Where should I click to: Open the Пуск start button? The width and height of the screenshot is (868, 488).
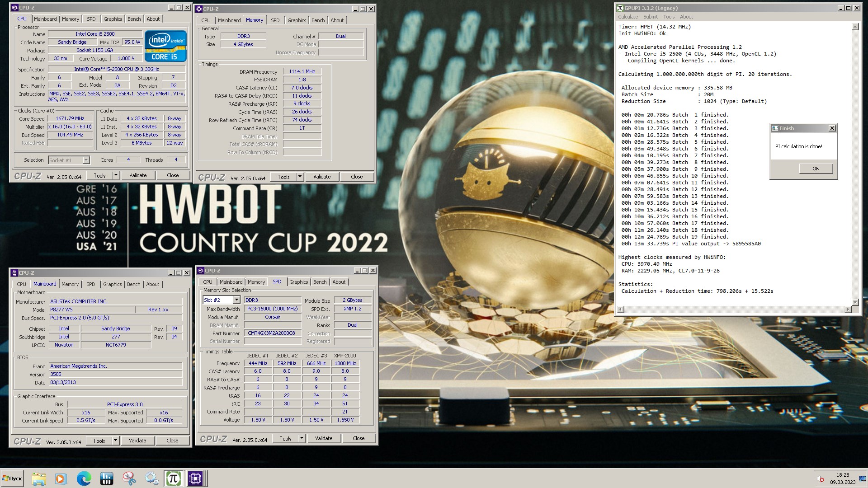click(12, 478)
